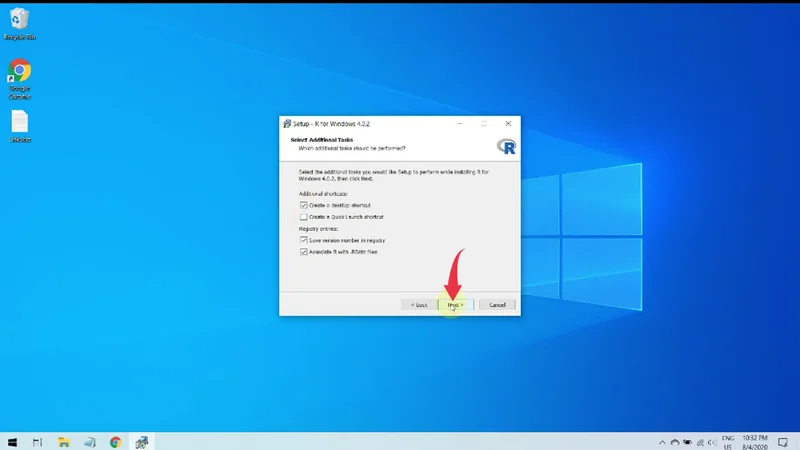Expand the hidden system tray icons
This screenshot has width=800, height=450.
click(x=660, y=441)
